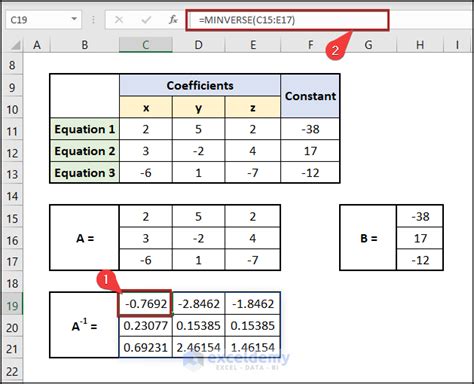
Task: Select column C header
Action: click(146, 45)
